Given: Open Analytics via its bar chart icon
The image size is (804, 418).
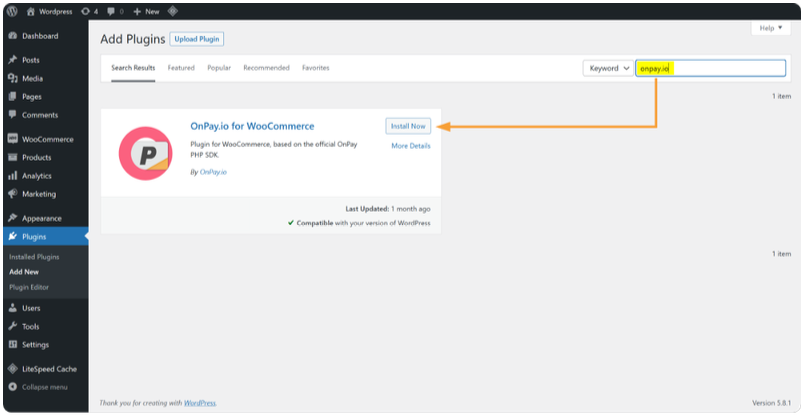Looking at the screenshot, I should click(x=13, y=176).
